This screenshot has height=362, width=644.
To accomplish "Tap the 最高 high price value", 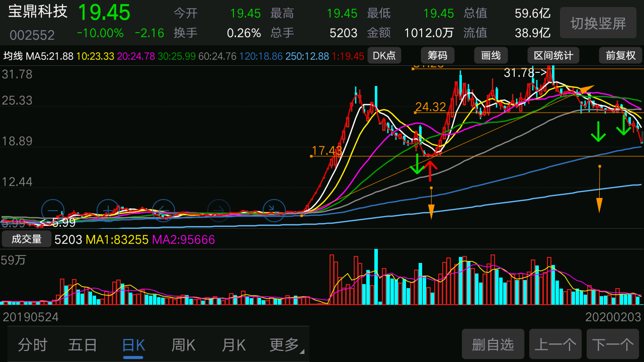I will 342,14.
